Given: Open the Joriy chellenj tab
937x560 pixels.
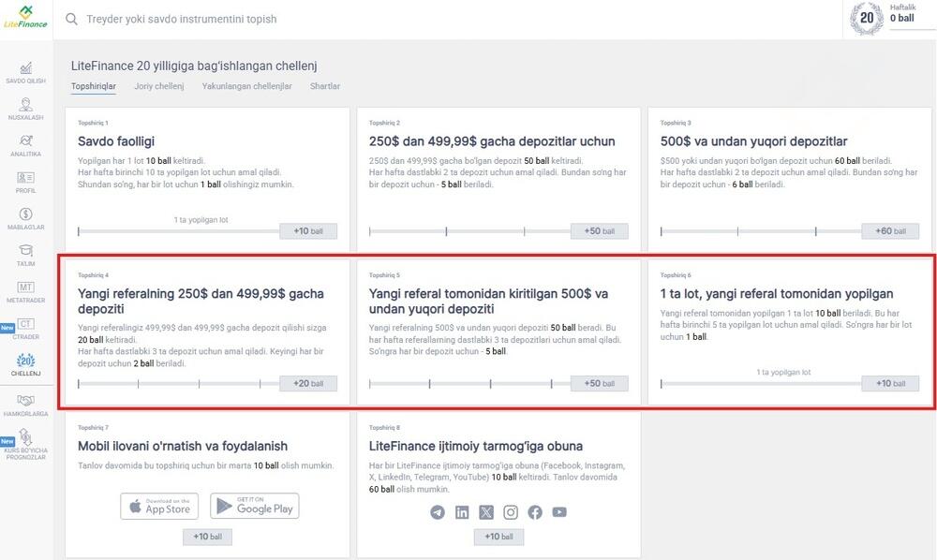Looking at the screenshot, I should (159, 85).
